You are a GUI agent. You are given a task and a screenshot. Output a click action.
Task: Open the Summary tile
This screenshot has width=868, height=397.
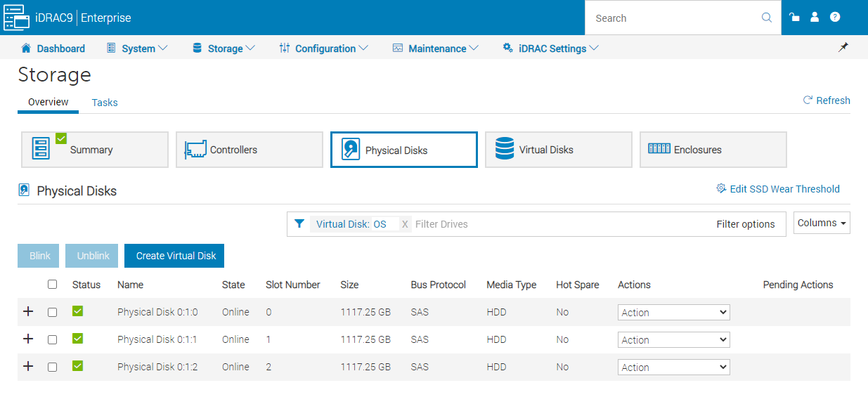(95, 150)
